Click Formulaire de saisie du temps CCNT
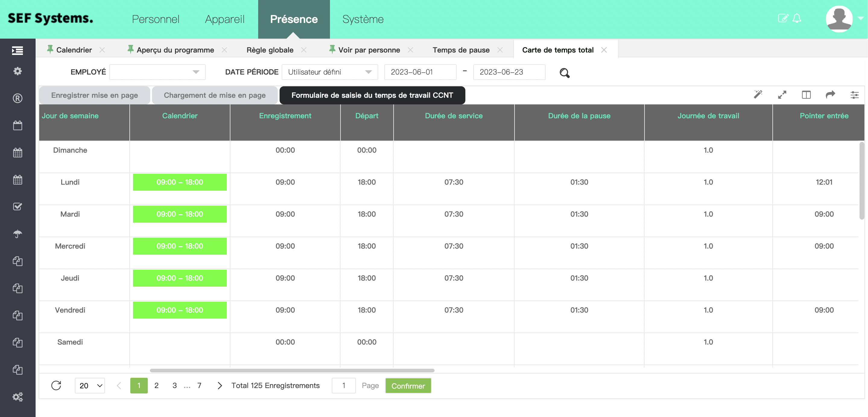 [x=372, y=95]
